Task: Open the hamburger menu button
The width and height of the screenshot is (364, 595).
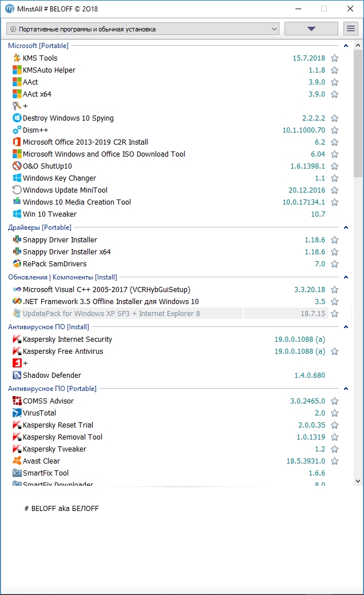Action: (351, 29)
